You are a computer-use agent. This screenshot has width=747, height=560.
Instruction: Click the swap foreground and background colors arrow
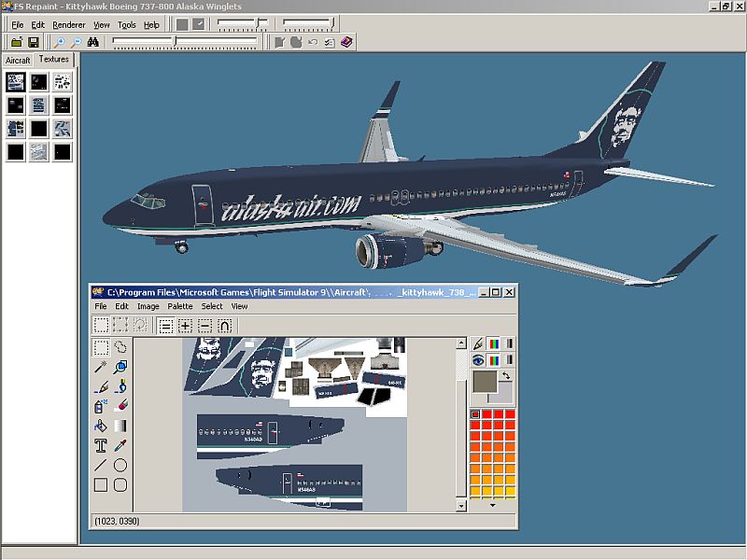pyautogui.click(x=506, y=376)
